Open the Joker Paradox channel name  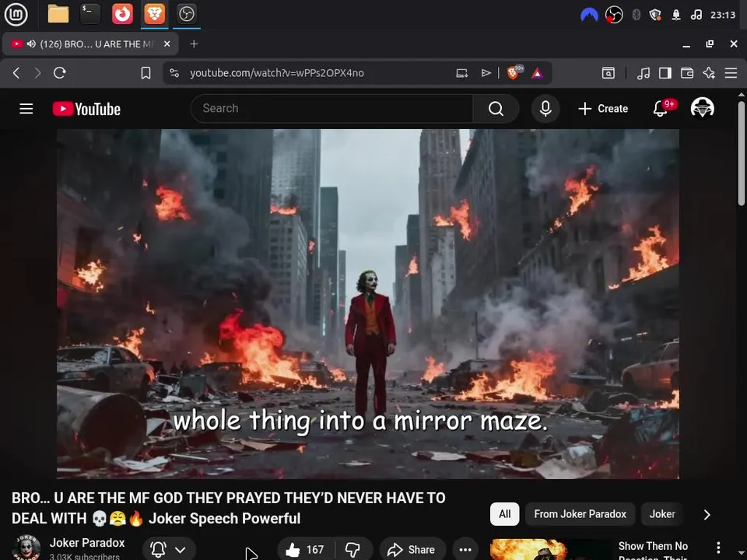point(87,543)
